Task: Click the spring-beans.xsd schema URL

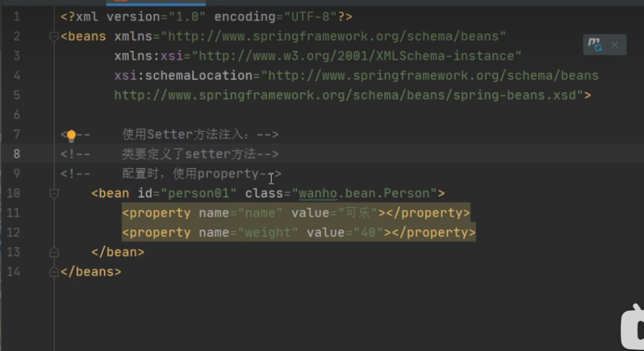Action: 349,95
